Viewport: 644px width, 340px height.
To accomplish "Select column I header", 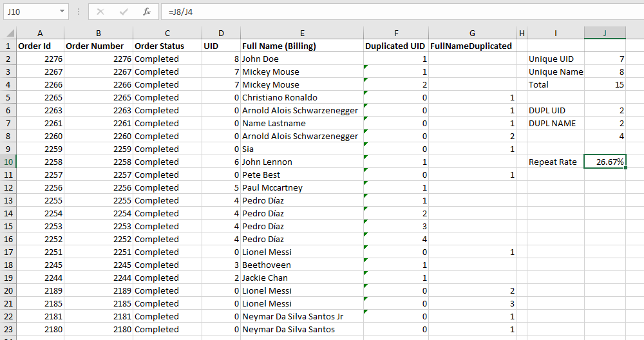I will tap(556, 33).
